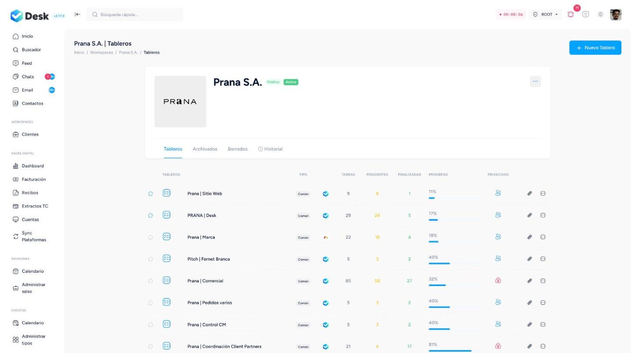Open the notifications bell
The width and height of the screenshot is (644, 353).
coord(570,14)
